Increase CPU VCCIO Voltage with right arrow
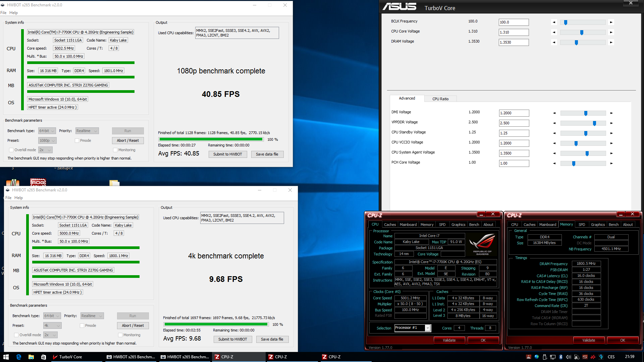This screenshot has width=644, height=362. (x=611, y=143)
